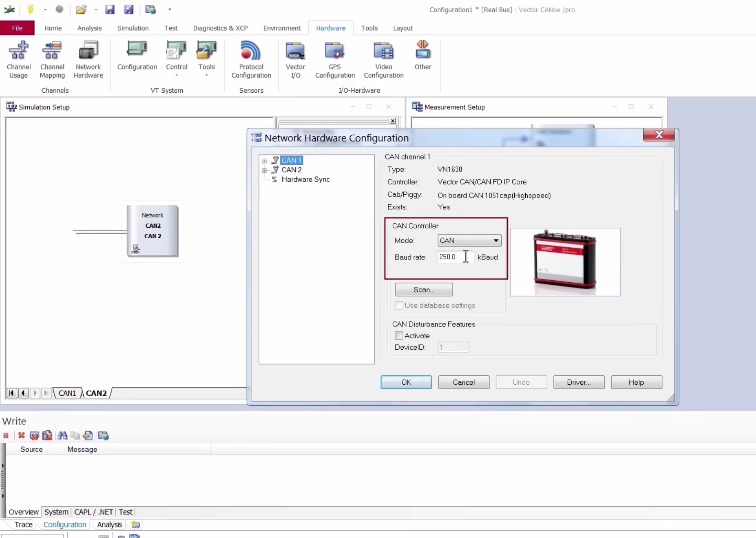The width and height of the screenshot is (756, 538).
Task: Open the Diagnostics & XCP tab
Action: [x=220, y=28]
